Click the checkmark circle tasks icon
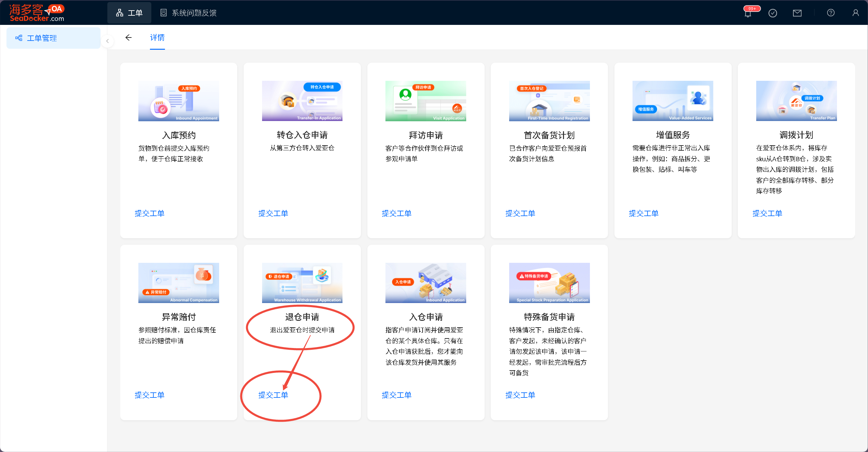Image resolution: width=868 pixels, height=452 pixels. [773, 13]
